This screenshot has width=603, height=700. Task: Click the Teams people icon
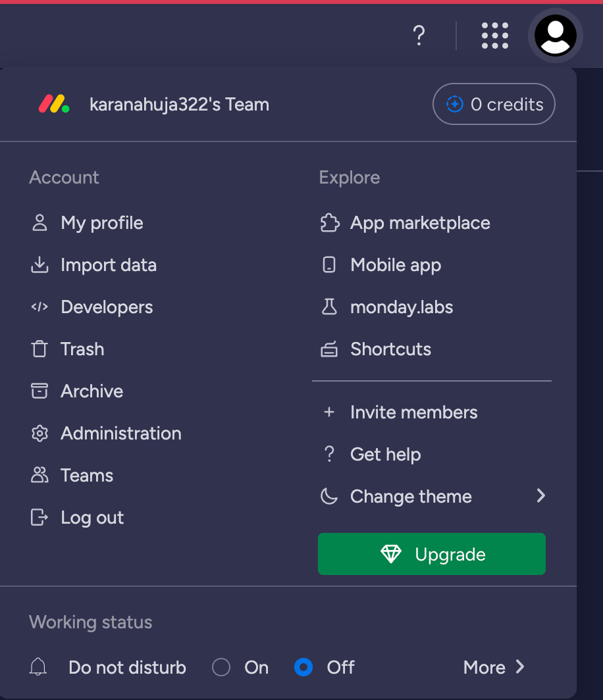tap(39, 475)
